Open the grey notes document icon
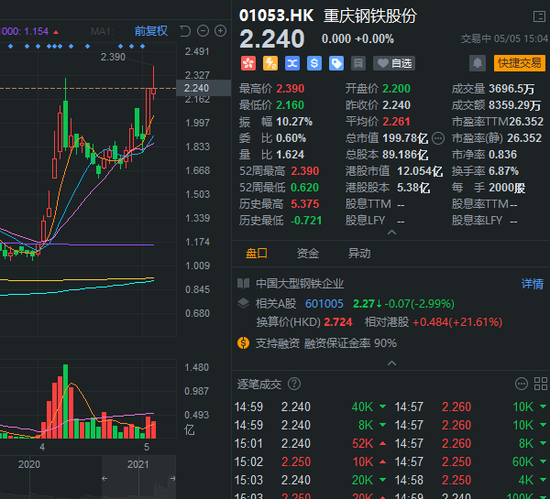This screenshot has width=550, height=499. tap(358, 63)
